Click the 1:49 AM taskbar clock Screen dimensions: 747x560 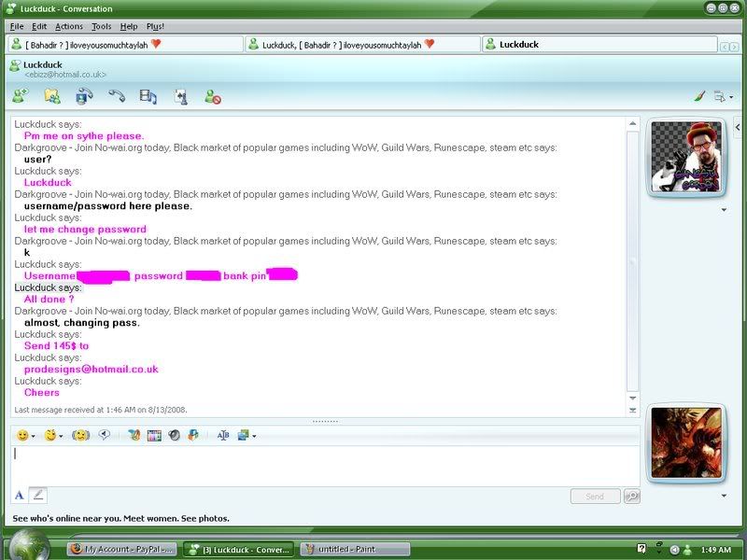click(x=715, y=550)
